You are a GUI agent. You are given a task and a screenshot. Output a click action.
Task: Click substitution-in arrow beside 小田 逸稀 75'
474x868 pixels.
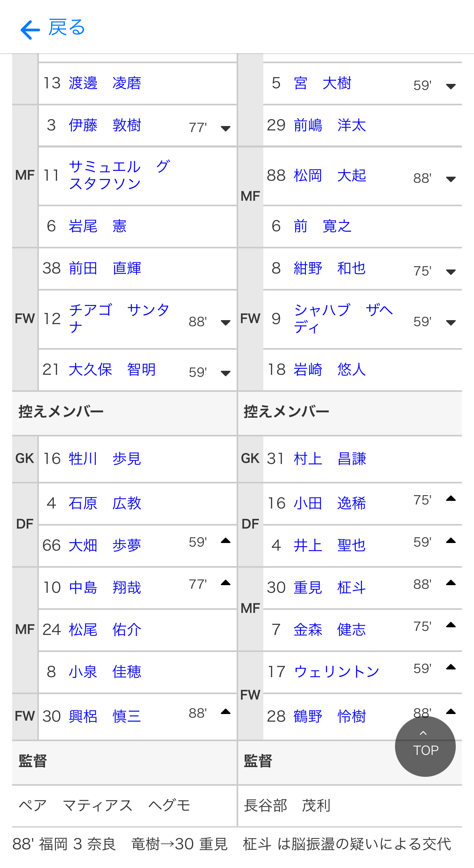pyautogui.click(x=451, y=498)
